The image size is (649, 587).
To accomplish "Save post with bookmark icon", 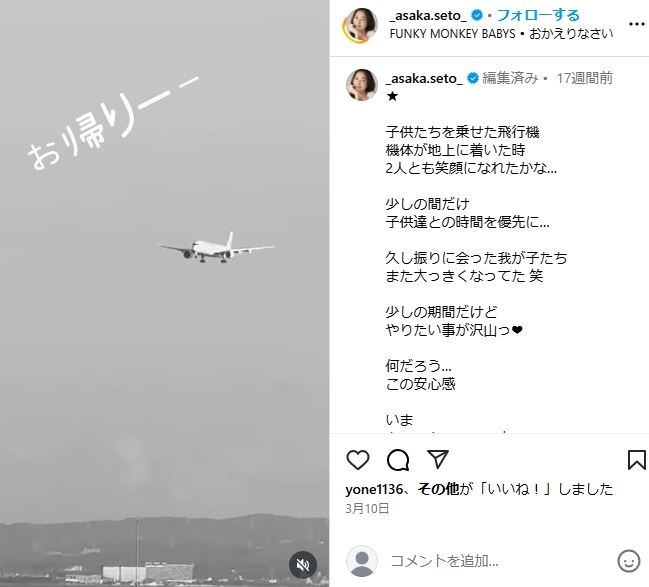I will 637,460.
